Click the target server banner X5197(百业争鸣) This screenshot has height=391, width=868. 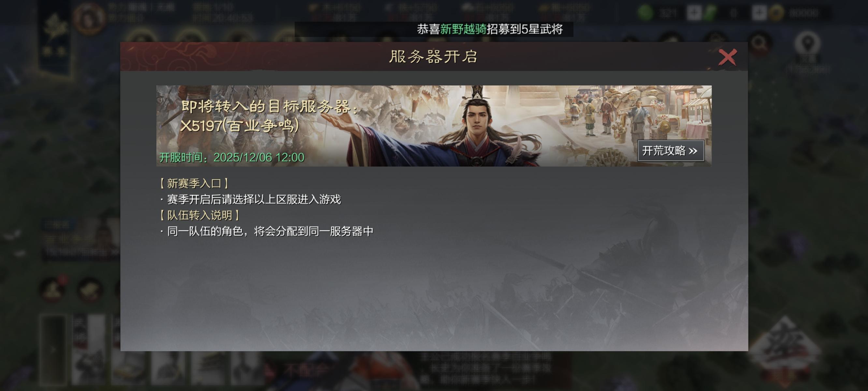434,126
